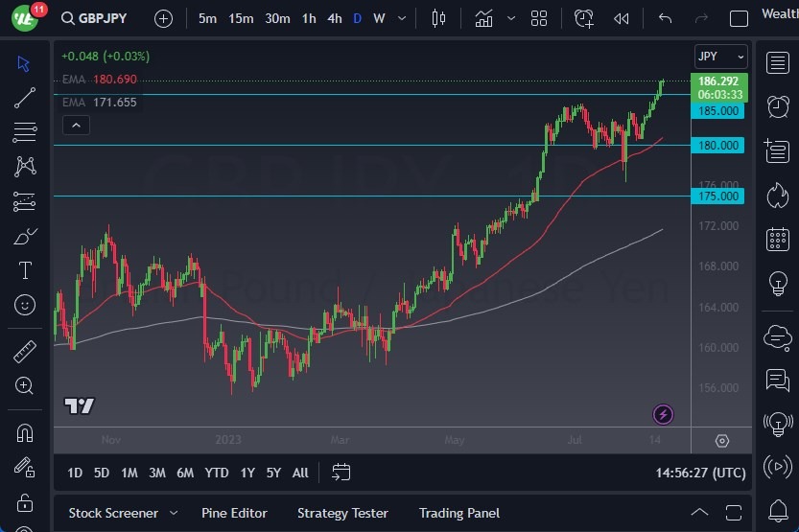Open the watchlist panel icon
This screenshot has height=532, width=799.
[x=777, y=63]
